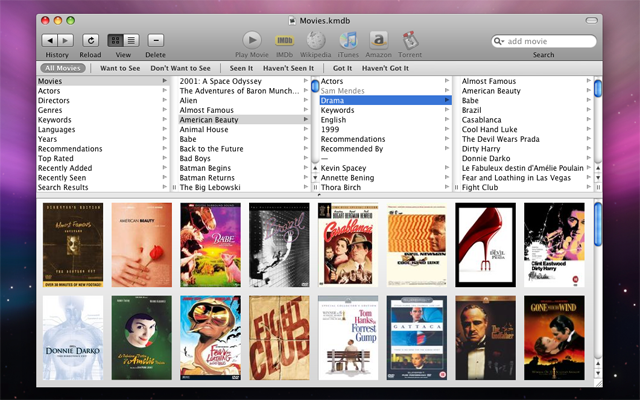The image size is (640, 400).
Task: Click the Delete minus icon
Action: 155,40
